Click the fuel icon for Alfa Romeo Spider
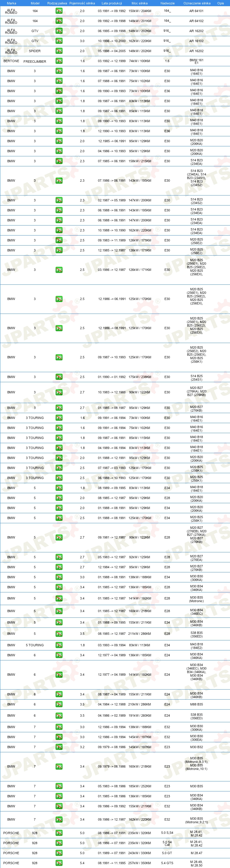Image resolution: width=230 pixels, height=868 pixels. pos(59,51)
